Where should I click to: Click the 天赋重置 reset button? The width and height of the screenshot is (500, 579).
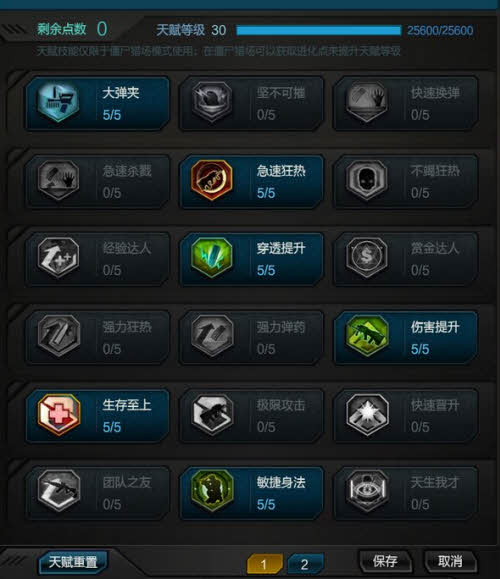click(73, 562)
